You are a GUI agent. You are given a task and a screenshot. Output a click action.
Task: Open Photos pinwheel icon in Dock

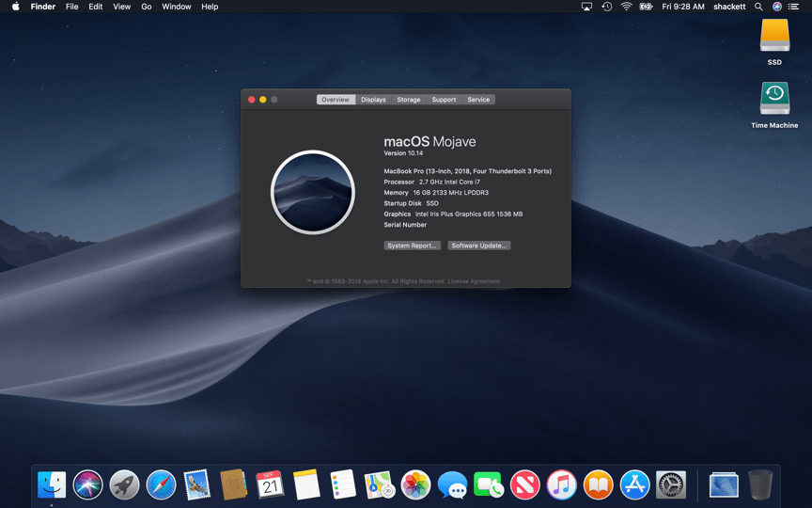pyautogui.click(x=415, y=484)
